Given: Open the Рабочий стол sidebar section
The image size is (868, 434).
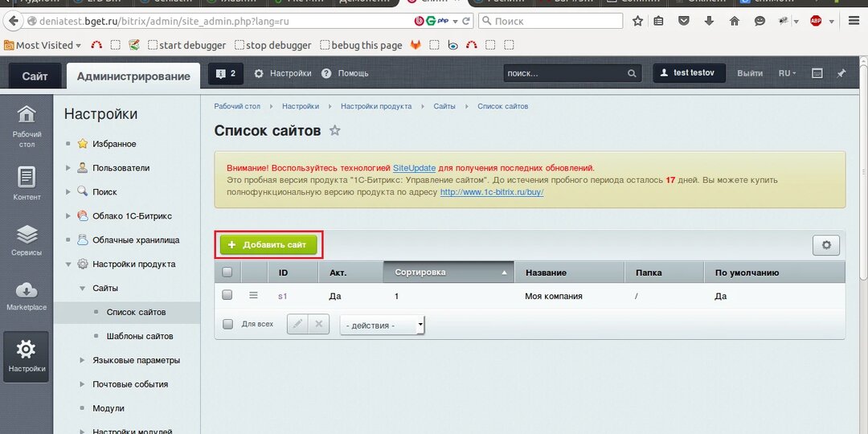Looking at the screenshot, I should tap(27, 127).
